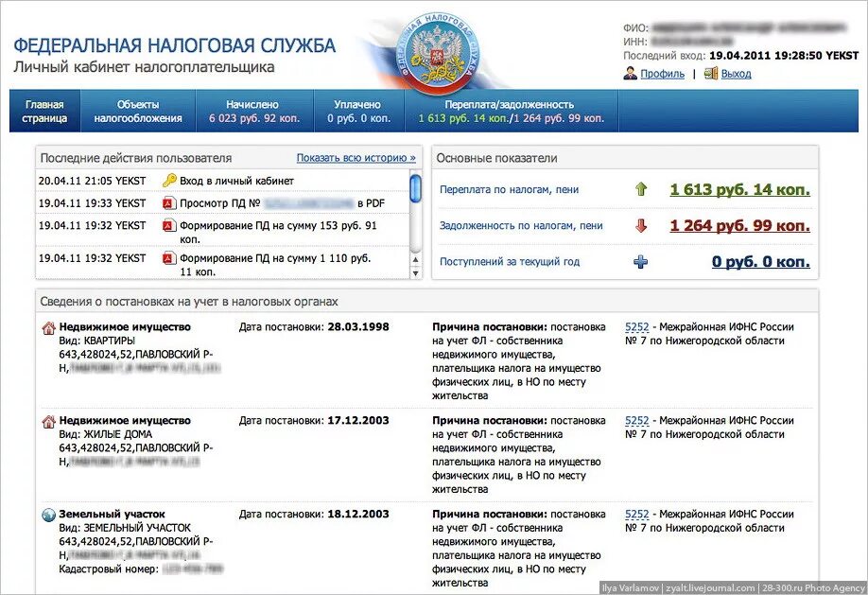Click Формирование ПД на сумму 153 руб. entry

tap(278, 232)
